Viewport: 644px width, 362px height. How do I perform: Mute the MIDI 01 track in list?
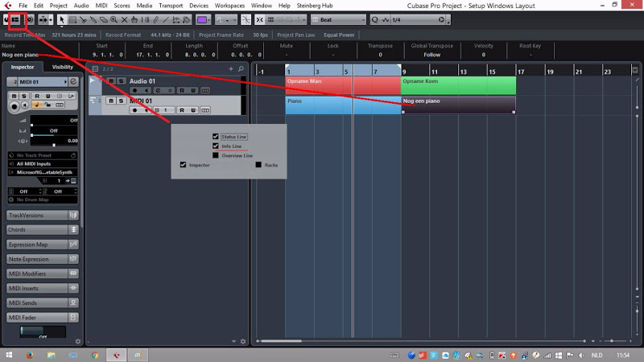[111, 101]
